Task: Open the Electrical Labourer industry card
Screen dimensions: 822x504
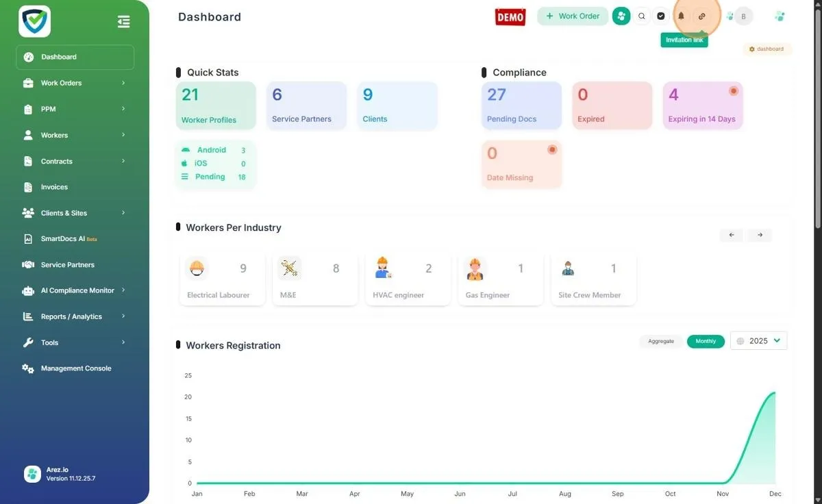Action: click(x=222, y=279)
